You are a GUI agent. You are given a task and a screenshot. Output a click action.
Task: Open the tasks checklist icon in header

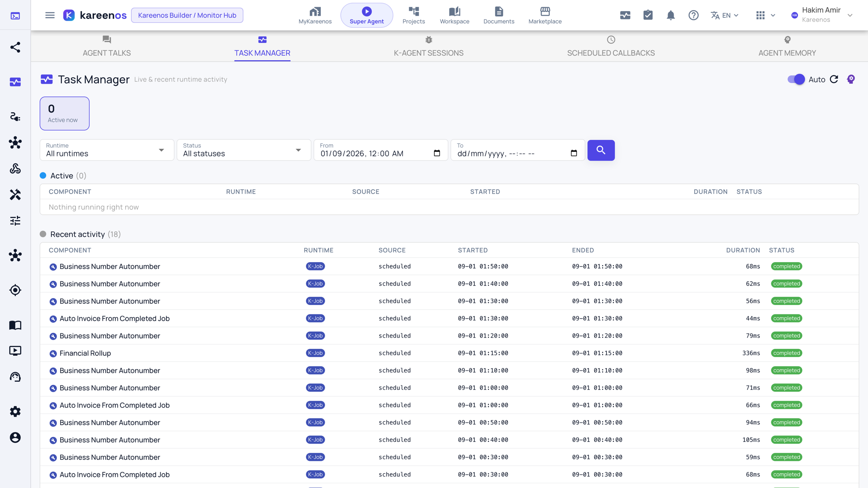[648, 15]
